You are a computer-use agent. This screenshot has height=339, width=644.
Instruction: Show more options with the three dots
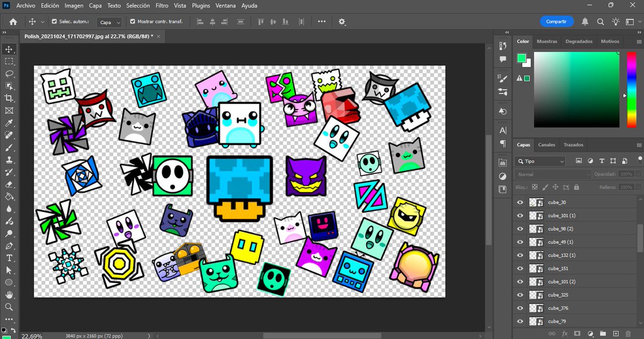point(321,21)
